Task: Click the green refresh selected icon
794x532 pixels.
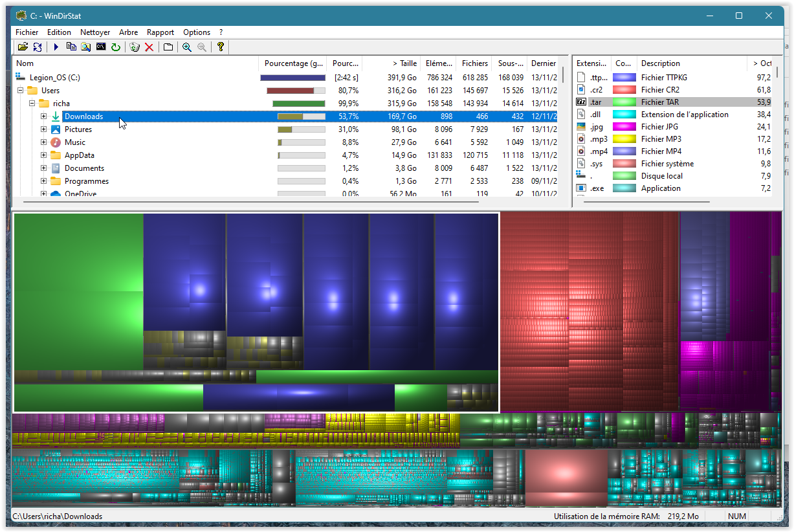Action: pyautogui.click(x=116, y=47)
